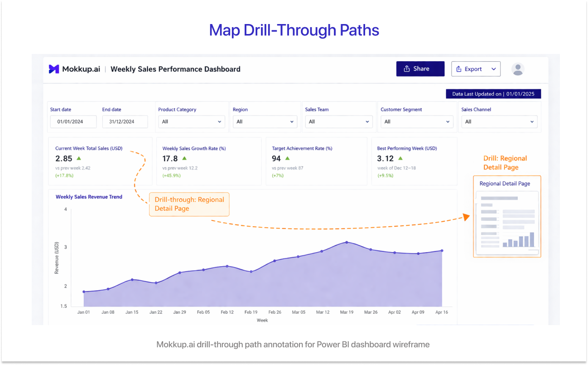Click the green up arrow beside 17.8
Image resolution: width=588 pixels, height=365 pixels.
pyautogui.click(x=184, y=158)
